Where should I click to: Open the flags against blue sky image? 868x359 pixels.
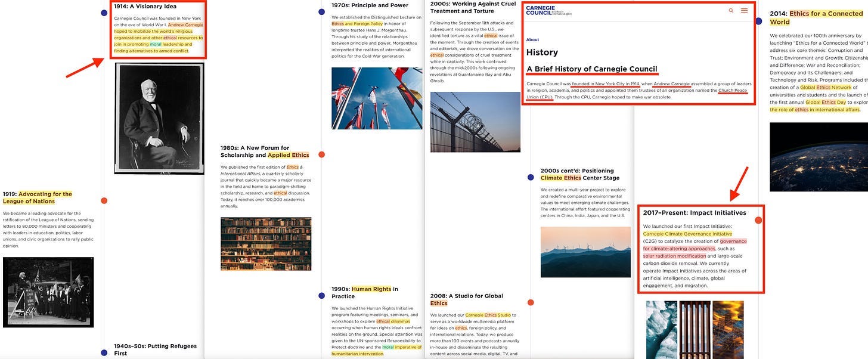tap(377, 98)
